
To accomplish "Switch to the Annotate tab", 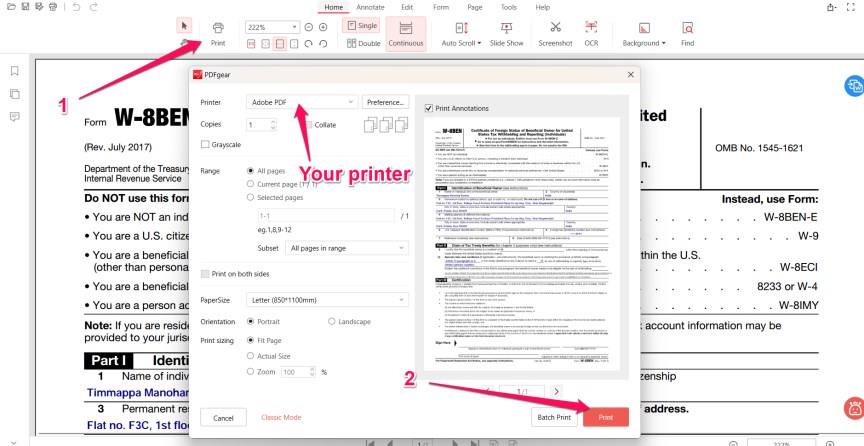I will pos(370,7).
